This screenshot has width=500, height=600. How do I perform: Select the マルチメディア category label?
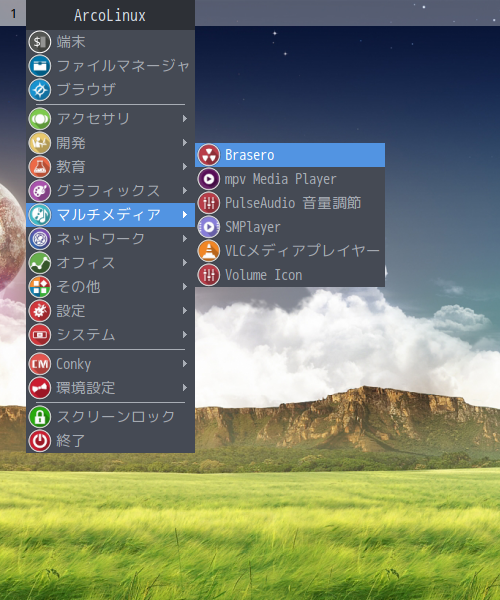click(108, 215)
